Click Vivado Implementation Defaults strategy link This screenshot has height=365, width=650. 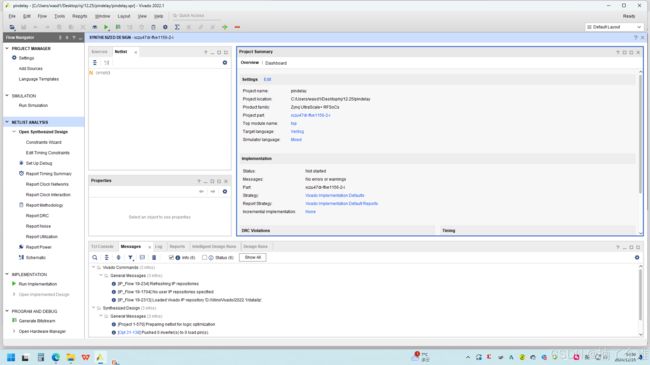(335, 195)
